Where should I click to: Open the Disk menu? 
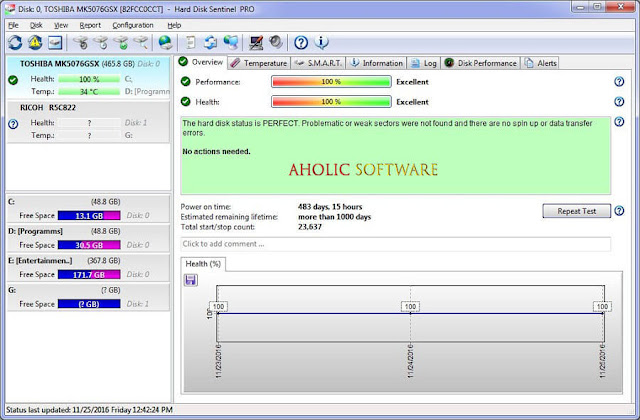click(x=36, y=25)
